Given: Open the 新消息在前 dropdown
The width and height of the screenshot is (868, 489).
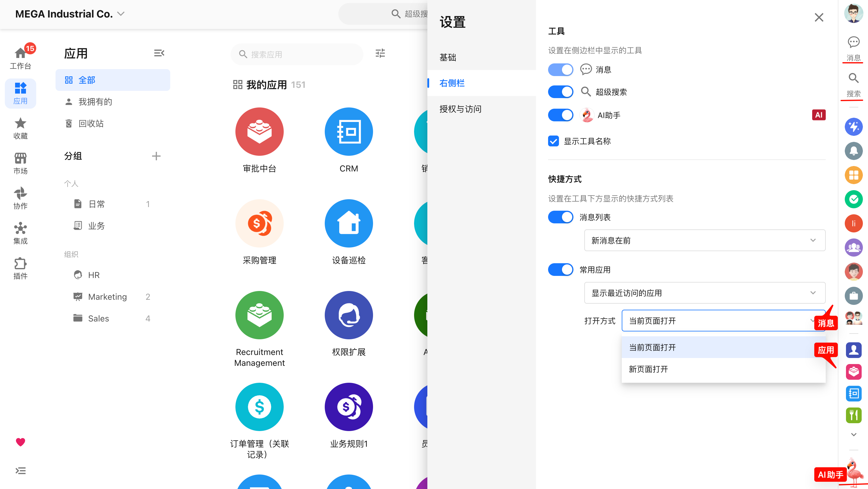Looking at the screenshot, I should tap(705, 240).
